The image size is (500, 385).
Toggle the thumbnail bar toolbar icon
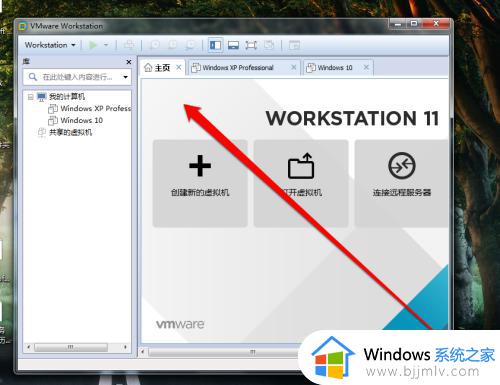point(233,45)
